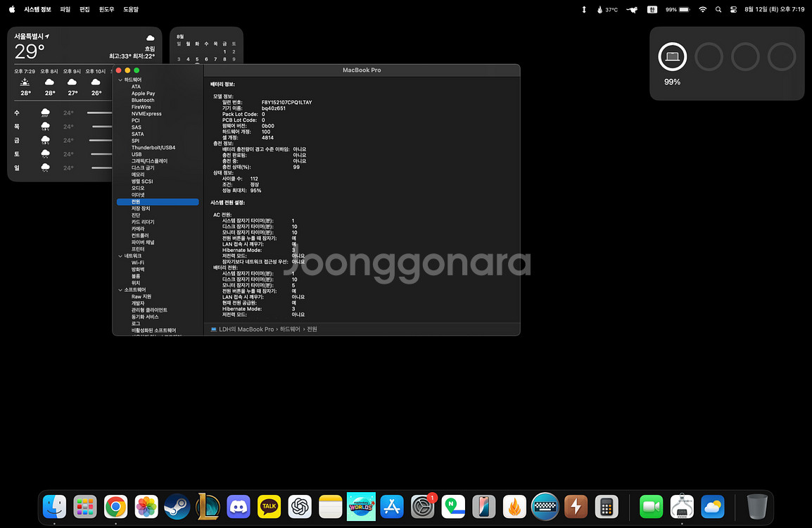Open the keyboard app icon in Dock
The image size is (812, 528).
click(545, 506)
